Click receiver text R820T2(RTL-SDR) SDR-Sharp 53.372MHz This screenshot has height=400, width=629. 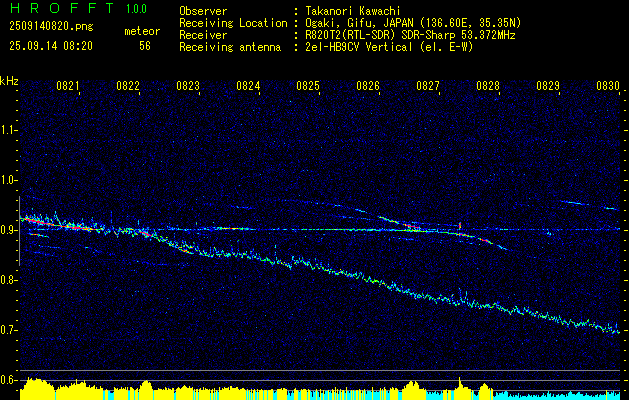tap(410, 35)
